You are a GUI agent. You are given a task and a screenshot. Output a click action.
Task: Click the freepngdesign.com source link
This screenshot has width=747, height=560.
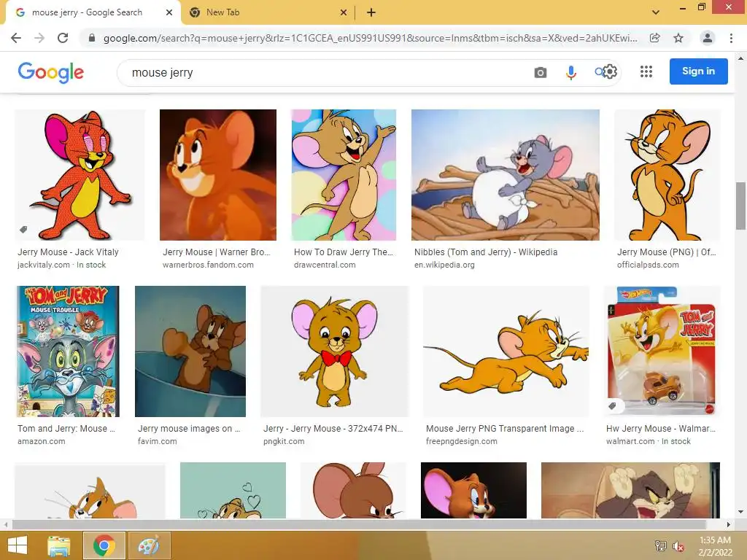point(462,441)
